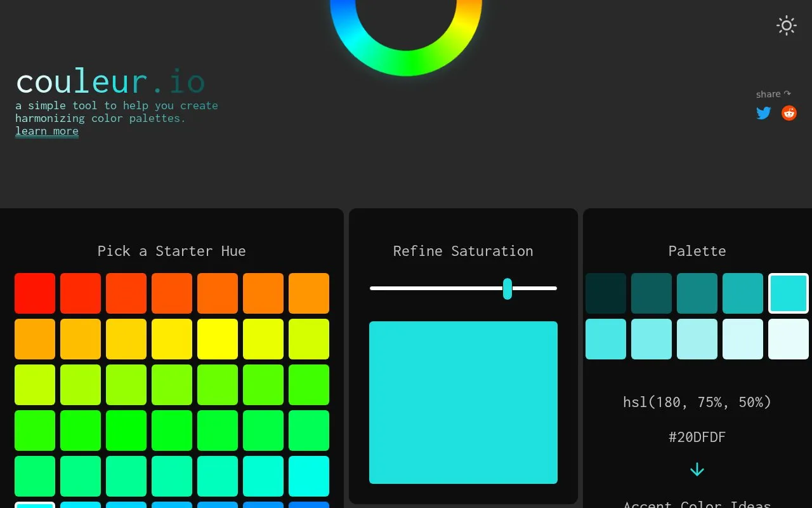The width and height of the screenshot is (812, 508).
Task: Click the "Refine Saturation" heading
Action: pos(463,251)
